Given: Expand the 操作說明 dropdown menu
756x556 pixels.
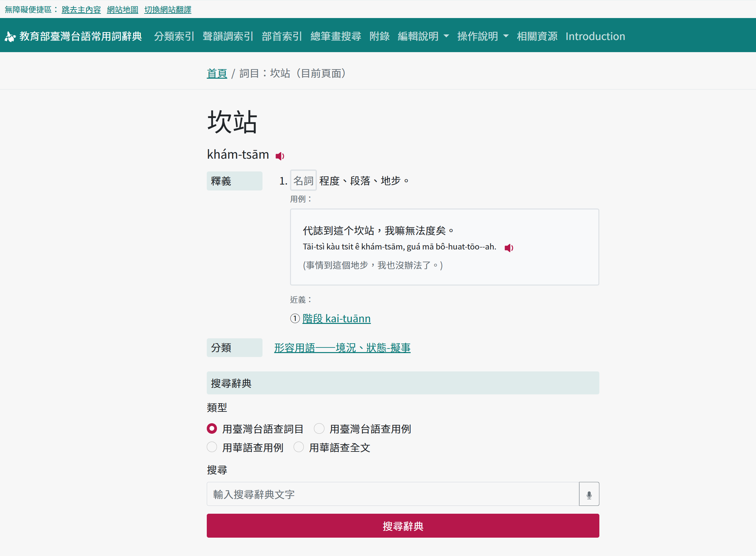Looking at the screenshot, I should (482, 36).
